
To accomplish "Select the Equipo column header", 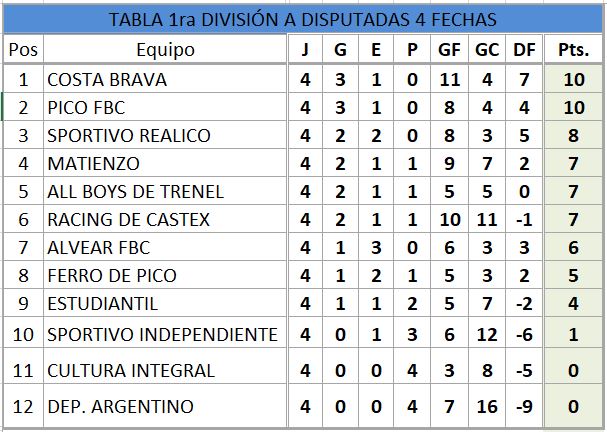I will click(165, 50).
